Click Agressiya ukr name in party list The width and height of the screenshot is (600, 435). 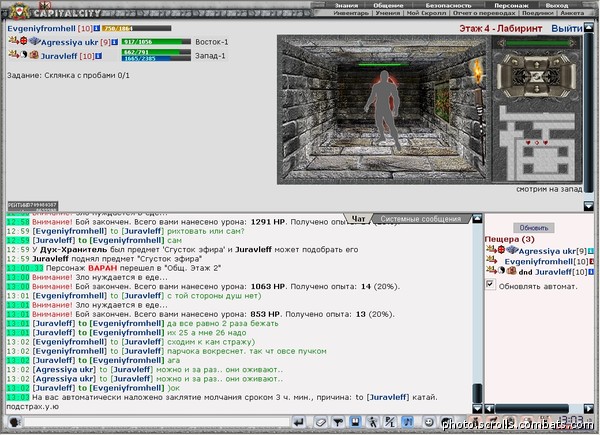tap(69, 42)
